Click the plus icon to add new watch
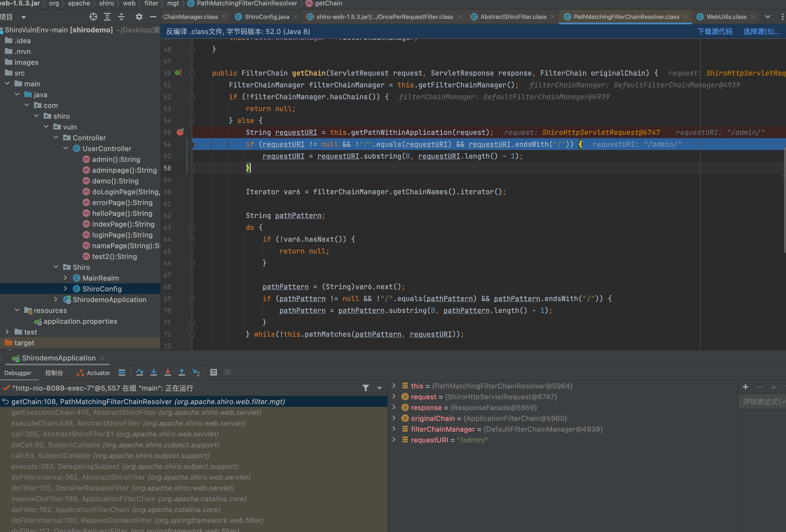The height and width of the screenshot is (532, 786). pyautogui.click(x=746, y=387)
